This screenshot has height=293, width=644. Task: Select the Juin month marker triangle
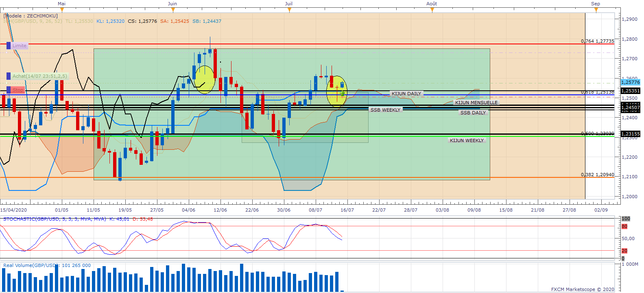point(172,10)
